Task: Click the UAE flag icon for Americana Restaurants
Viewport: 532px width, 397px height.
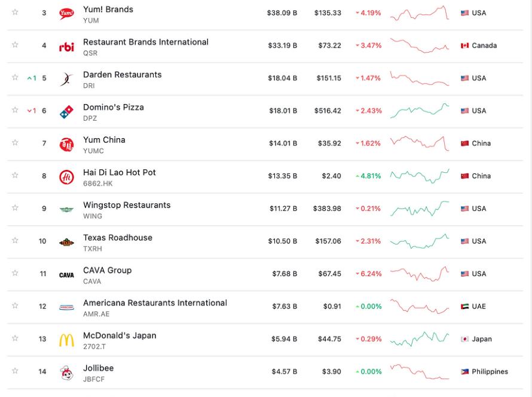Action: tap(464, 306)
